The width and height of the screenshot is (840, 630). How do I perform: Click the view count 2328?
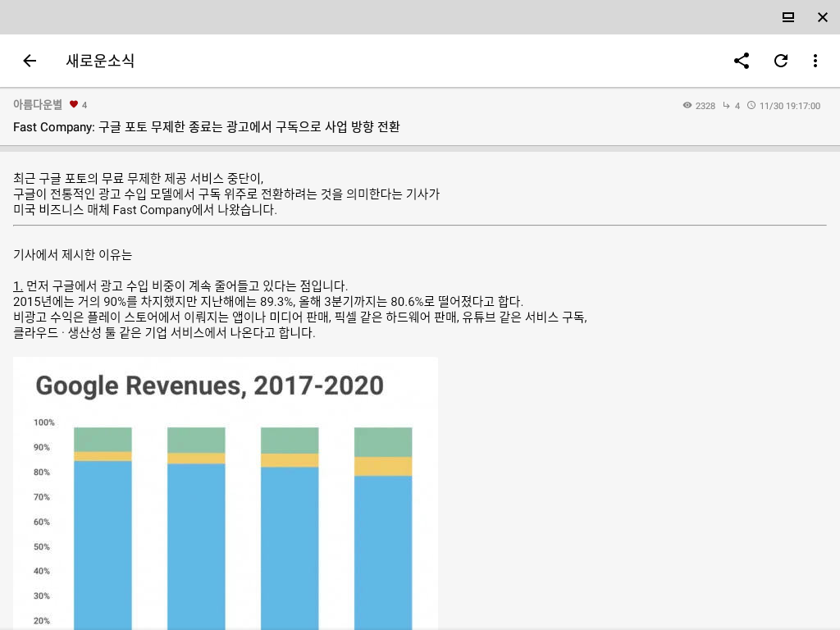(x=705, y=106)
